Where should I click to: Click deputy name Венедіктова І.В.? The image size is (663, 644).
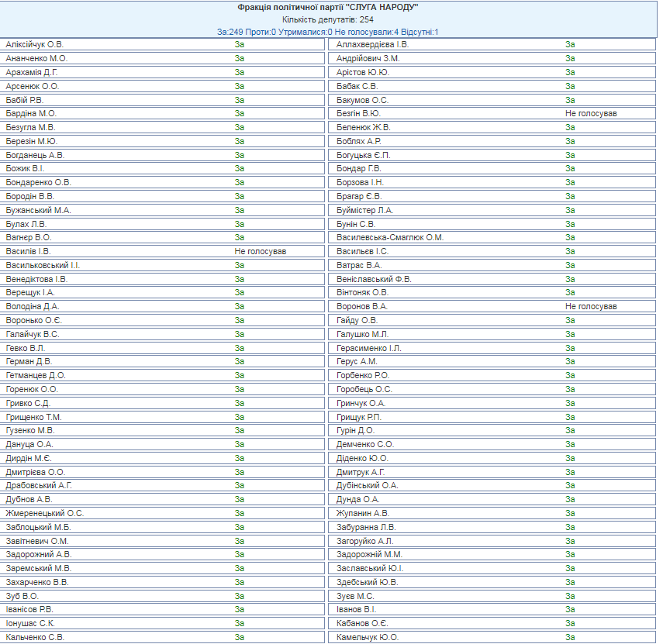(x=36, y=279)
